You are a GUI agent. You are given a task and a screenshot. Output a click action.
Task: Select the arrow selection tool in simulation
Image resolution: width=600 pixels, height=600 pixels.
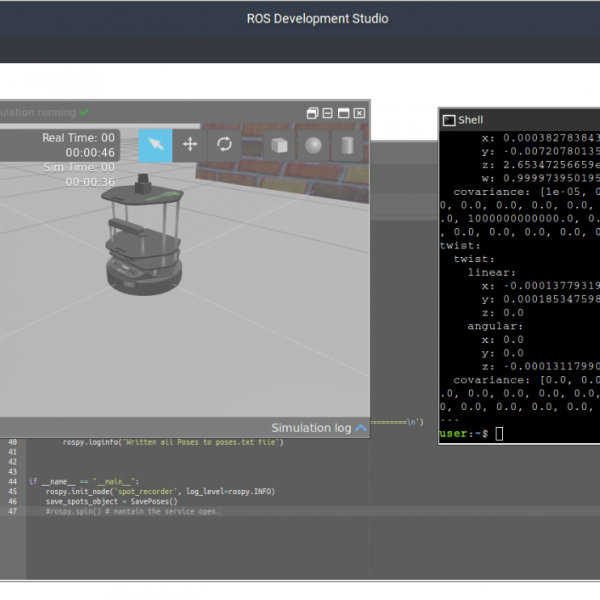(155, 145)
